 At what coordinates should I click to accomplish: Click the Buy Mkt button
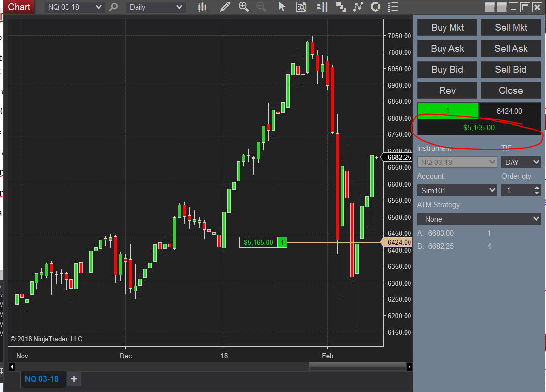(x=447, y=28)
